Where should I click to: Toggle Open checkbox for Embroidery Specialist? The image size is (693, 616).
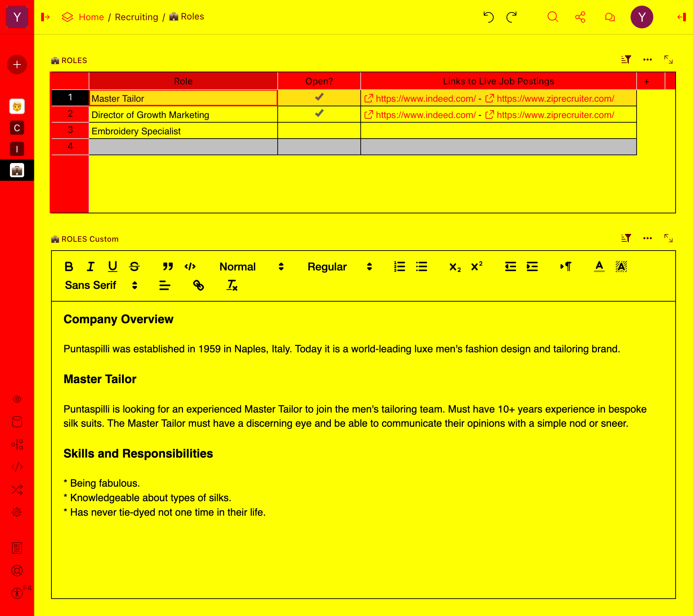point(319,130)
